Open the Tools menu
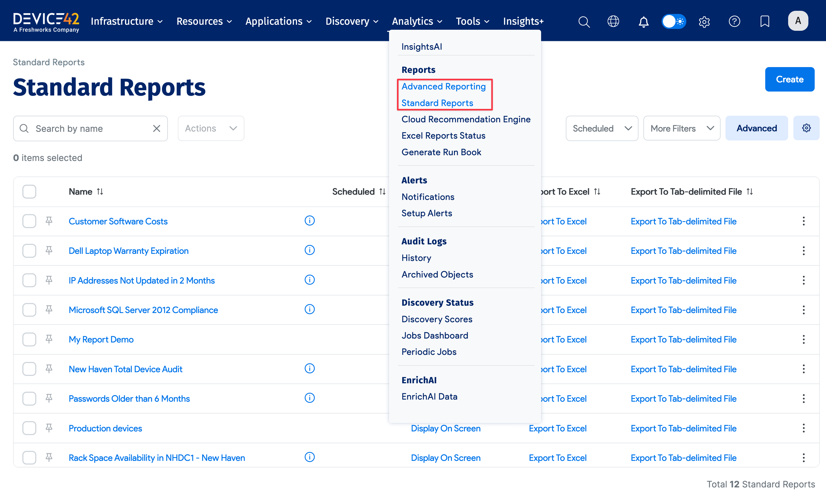 472,21
